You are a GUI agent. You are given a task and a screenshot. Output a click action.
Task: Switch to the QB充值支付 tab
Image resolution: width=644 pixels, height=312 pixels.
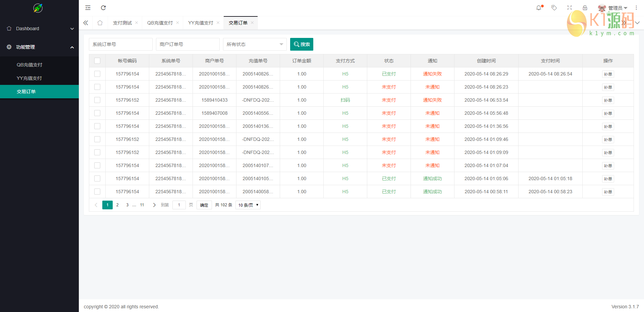click(160, 23)
